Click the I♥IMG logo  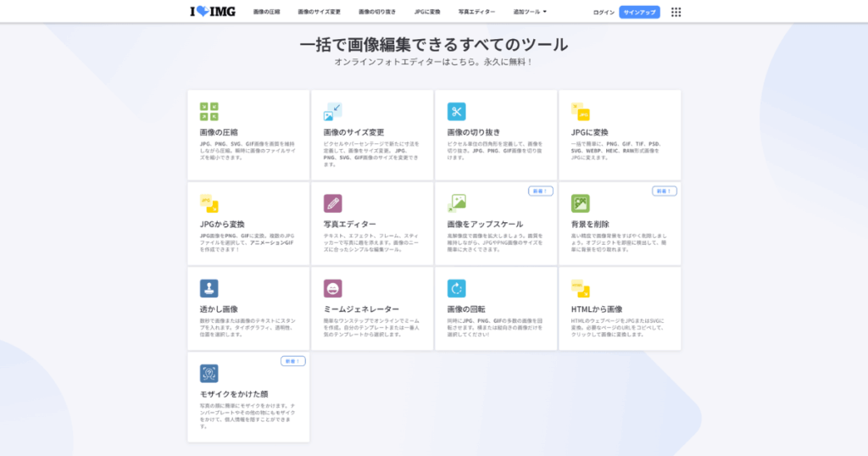pyautogui.click(x=213, y=12)
